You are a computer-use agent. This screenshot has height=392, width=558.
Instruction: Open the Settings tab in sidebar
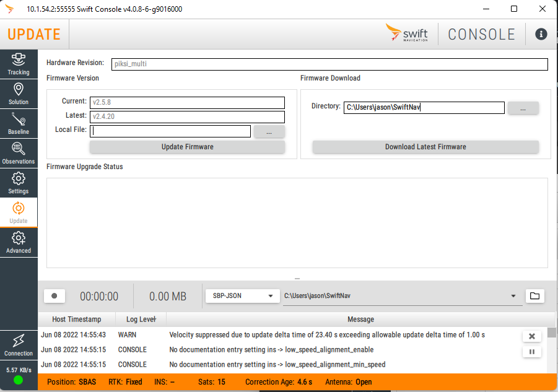pyautogui.click(x=19, y=183)
